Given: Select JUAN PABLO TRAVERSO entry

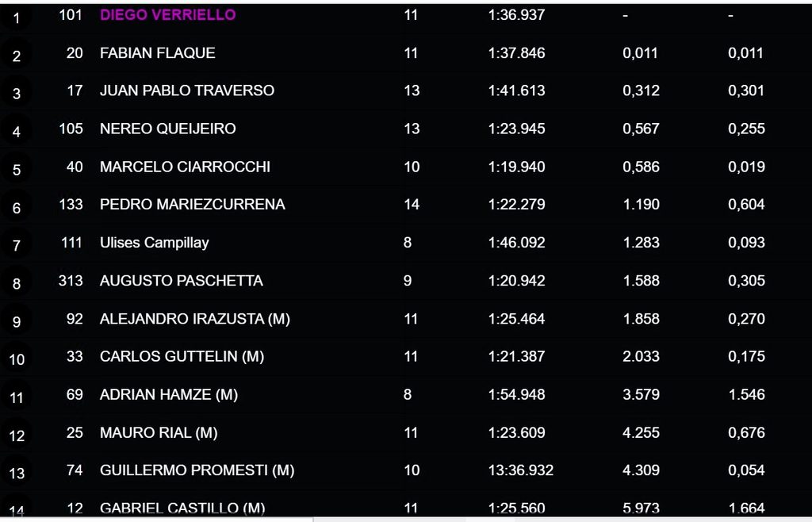Looking at the screenshot, I should tap(187, 90).
